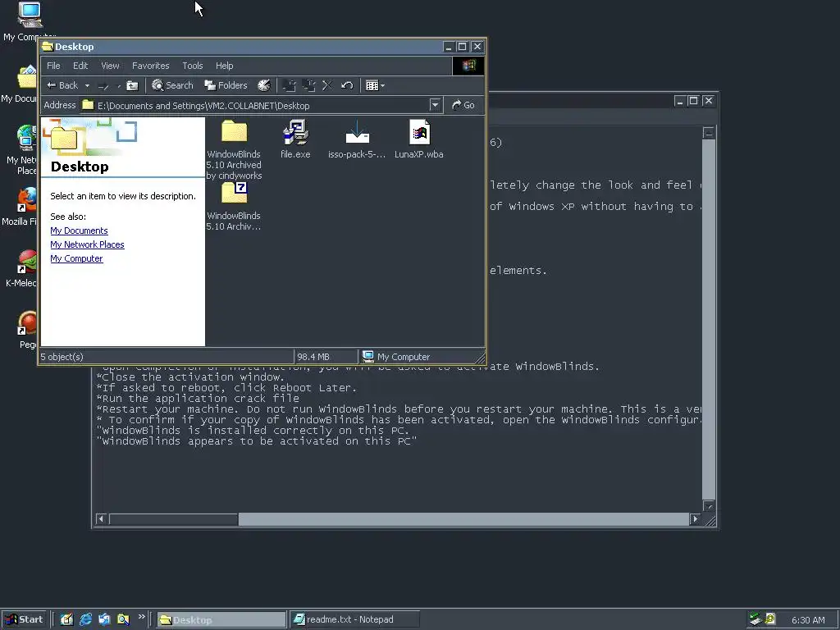Open Mozilla Firefox desktop shortcut
Image resolution: width=840 pixels, height=630 pixels.
(x=21, y=208)
